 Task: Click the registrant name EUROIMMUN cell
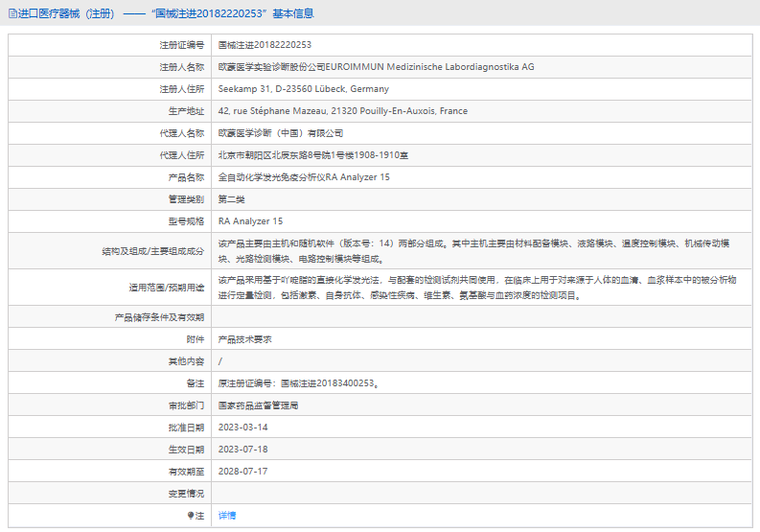pos(376,67)
